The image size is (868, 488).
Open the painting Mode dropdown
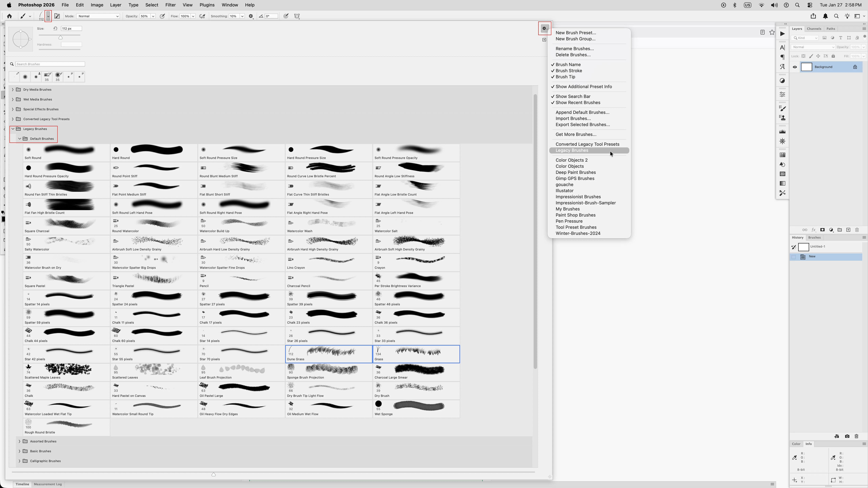point(98,16)
